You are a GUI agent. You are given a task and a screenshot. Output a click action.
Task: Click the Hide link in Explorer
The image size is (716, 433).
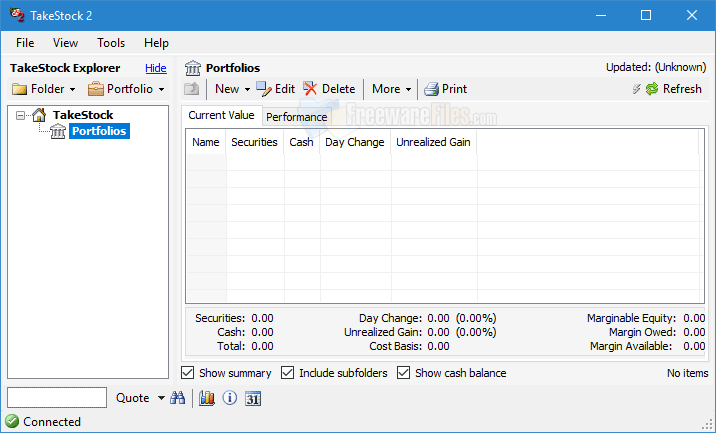click(x=156, y=68)
